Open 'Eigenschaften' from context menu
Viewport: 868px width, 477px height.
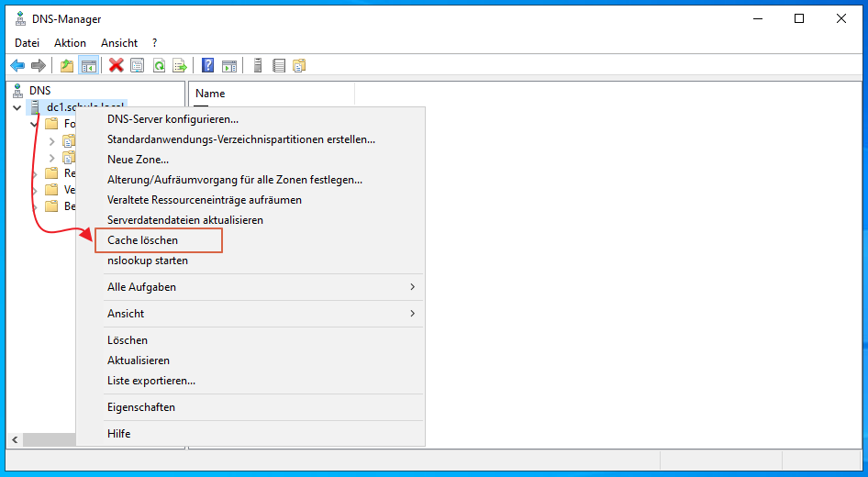[x=250, y=407]
